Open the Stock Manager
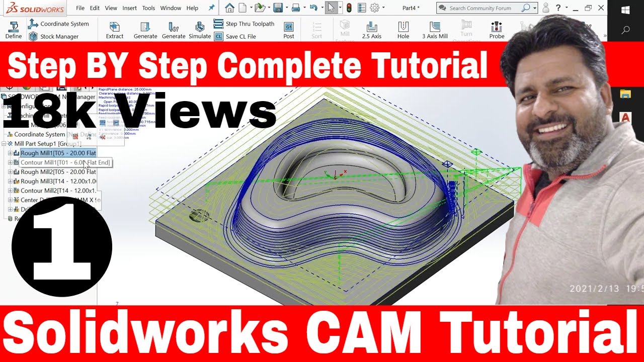The image size is (644, 362). (53, 36)
